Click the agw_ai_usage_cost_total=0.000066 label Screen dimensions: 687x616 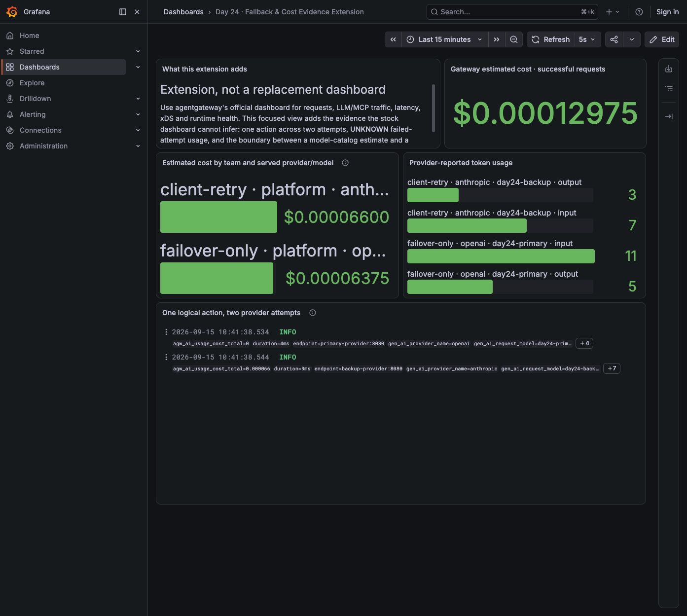tap(221, 368)
